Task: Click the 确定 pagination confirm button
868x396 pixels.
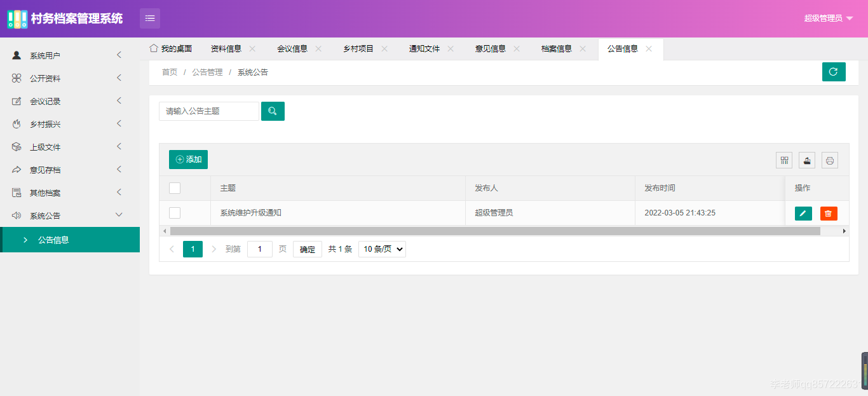Action: [308, 249]
